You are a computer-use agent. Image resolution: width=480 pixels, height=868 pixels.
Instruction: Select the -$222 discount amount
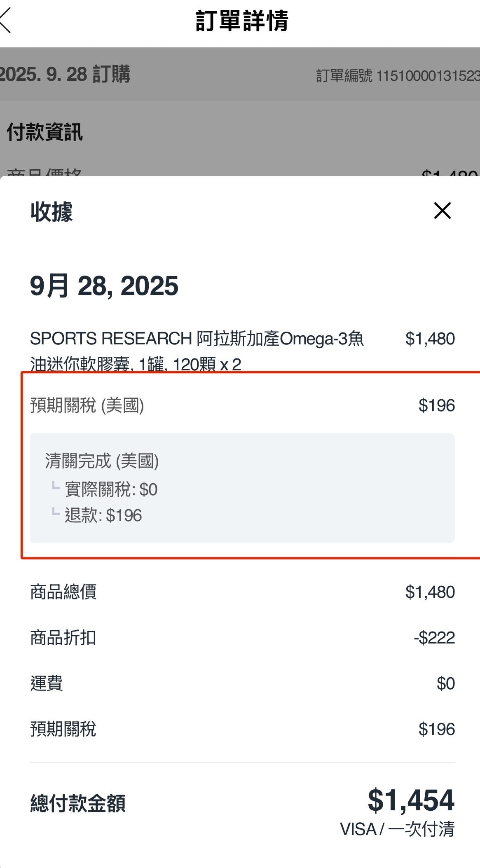click(434, 638)
